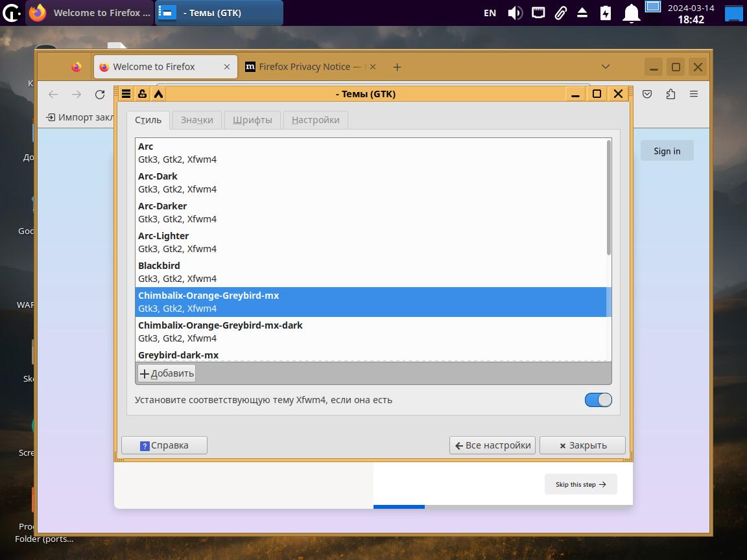Go back to Все настройки
Viewport: 747px width, 560px height.
[493, 445]
